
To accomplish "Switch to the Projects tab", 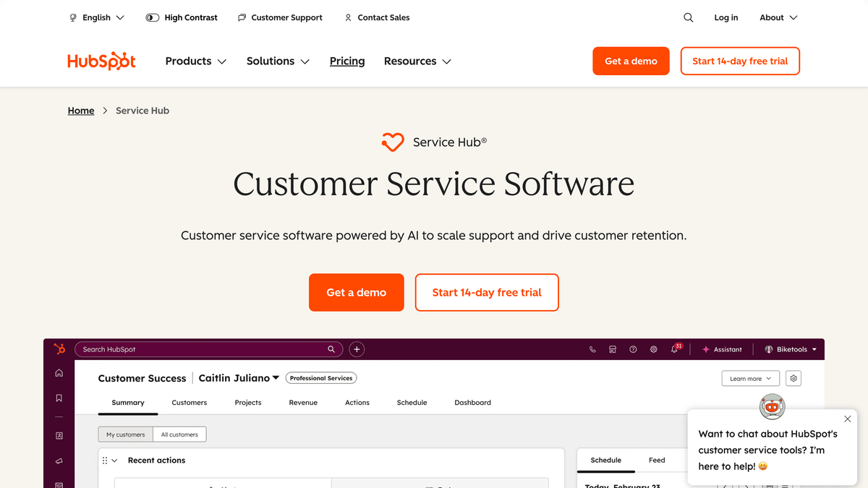I will click(248, 403).
